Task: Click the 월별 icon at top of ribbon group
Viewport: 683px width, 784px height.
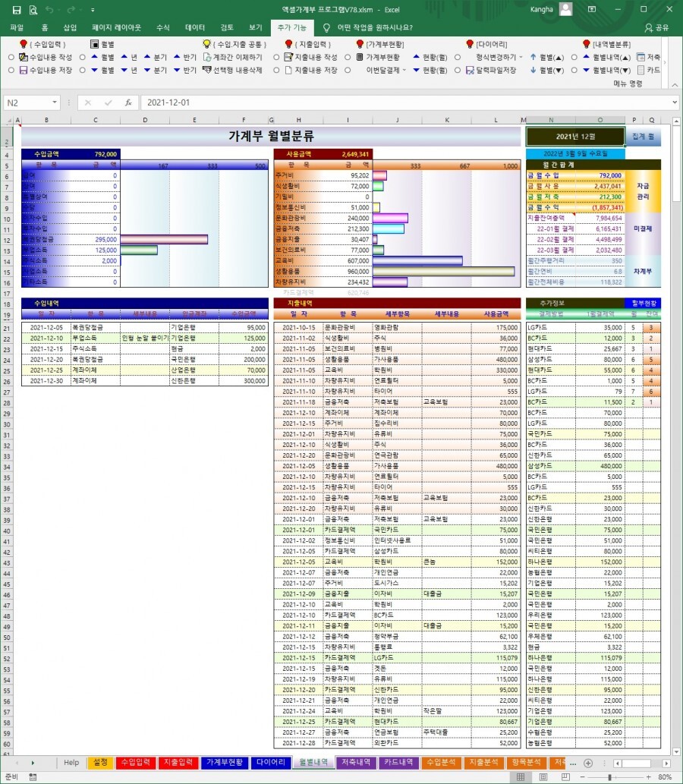Action: (95, 45)
